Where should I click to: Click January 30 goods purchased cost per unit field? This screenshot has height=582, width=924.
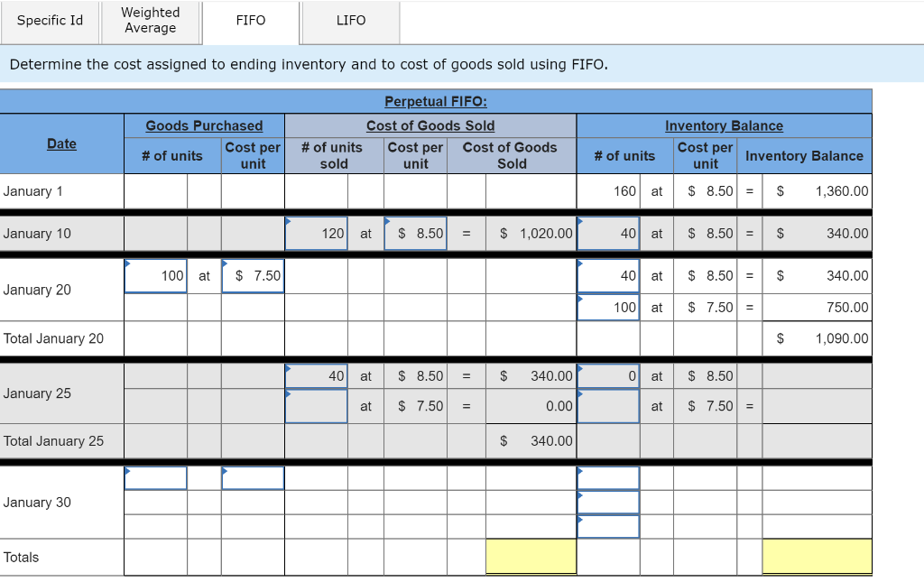point(253,478)
